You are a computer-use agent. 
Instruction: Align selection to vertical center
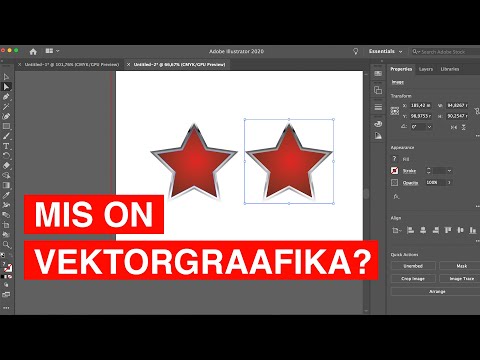click(x=460, y=230)
